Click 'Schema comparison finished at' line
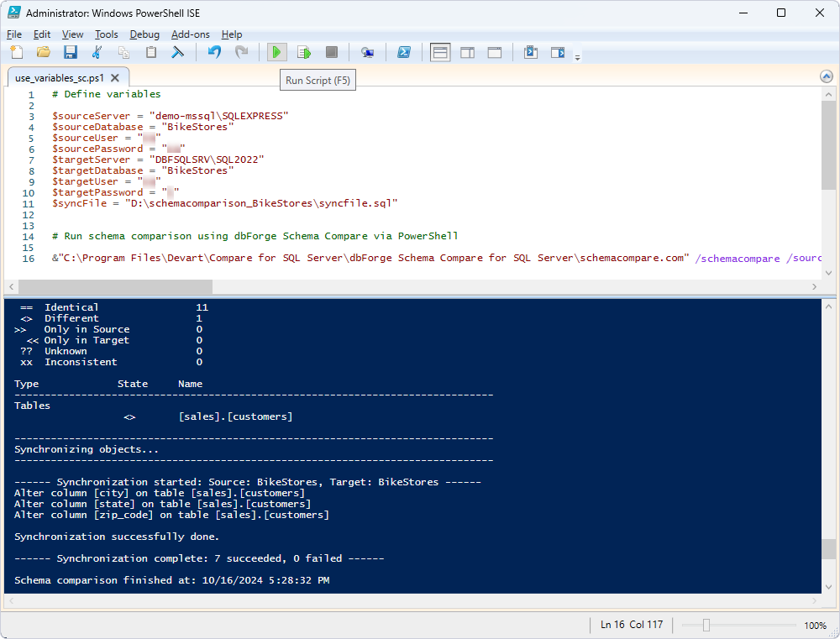Viewport: 840px width, 639px height. (x=171, y=580)
